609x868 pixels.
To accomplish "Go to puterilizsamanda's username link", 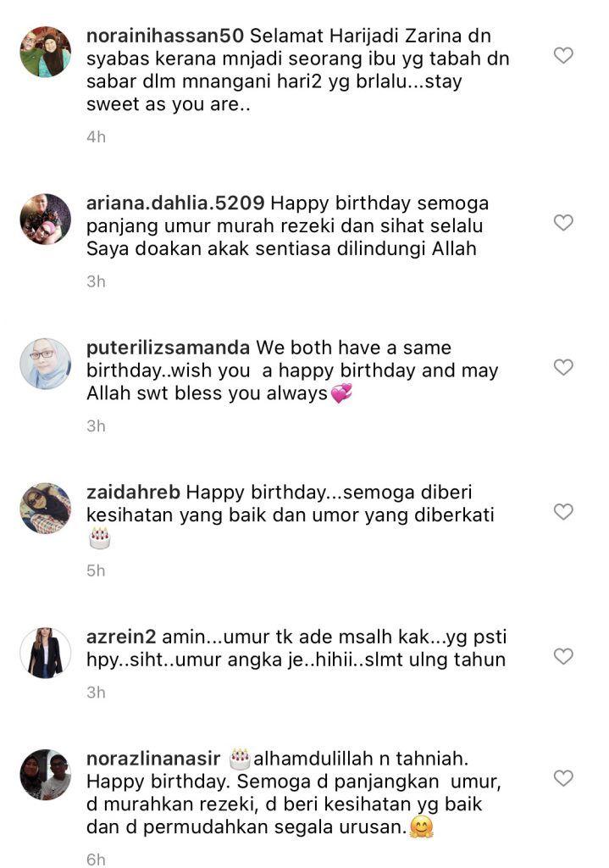I will (169, 348).
